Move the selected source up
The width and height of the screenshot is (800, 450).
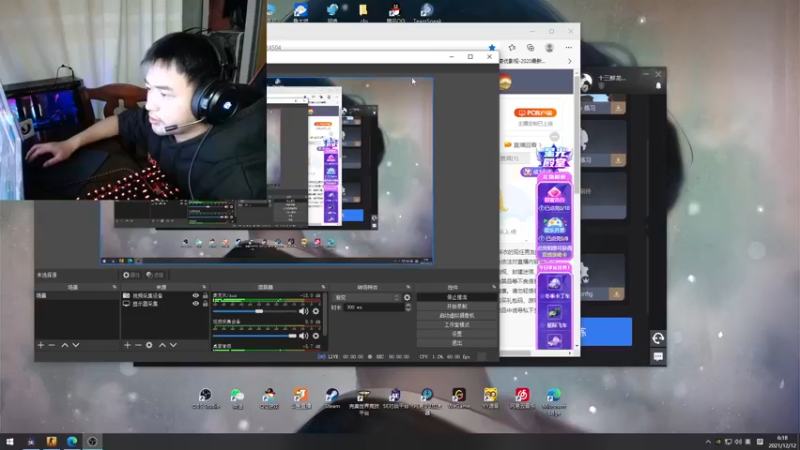click(x=162, y=345)
